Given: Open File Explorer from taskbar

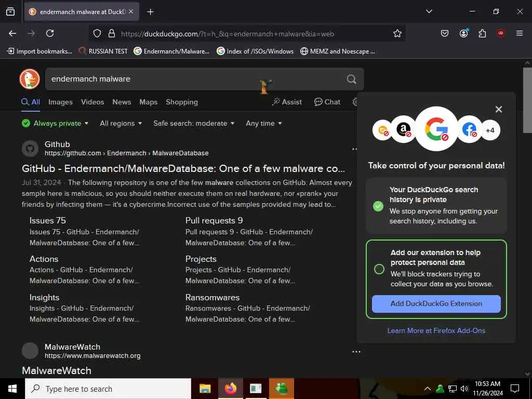Looking at the screenshot, I should [205, 389].
